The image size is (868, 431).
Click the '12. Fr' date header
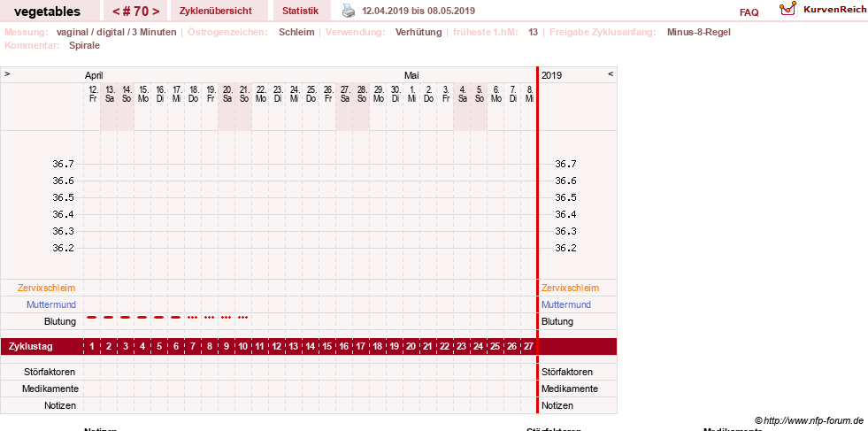(93, 94)
